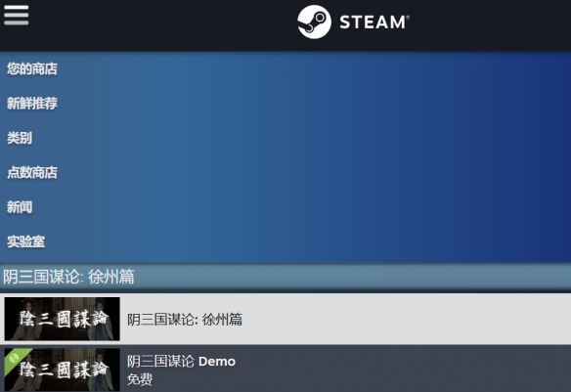Click the 阴三国谋论: 徐州篇 result thumbnail

(62, 319)
